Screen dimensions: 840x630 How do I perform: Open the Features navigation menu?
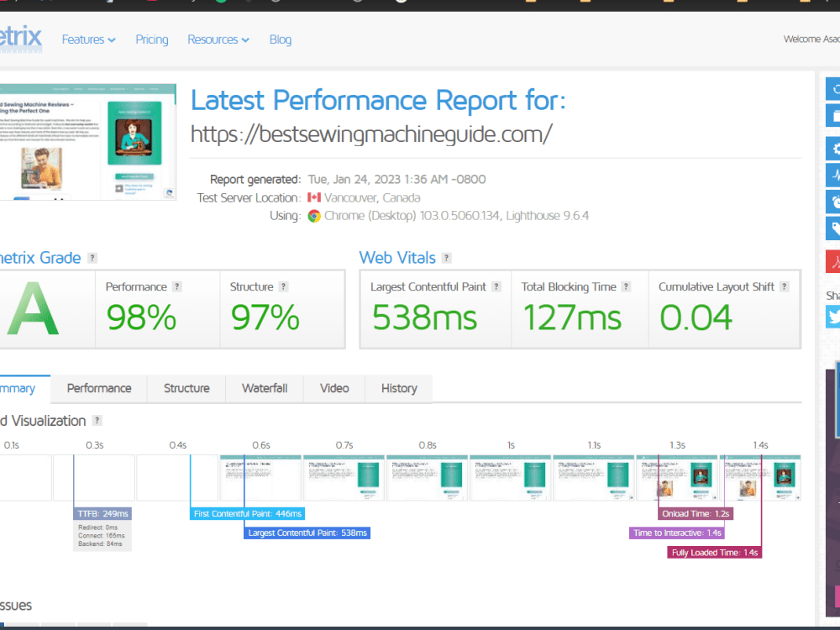88,39
